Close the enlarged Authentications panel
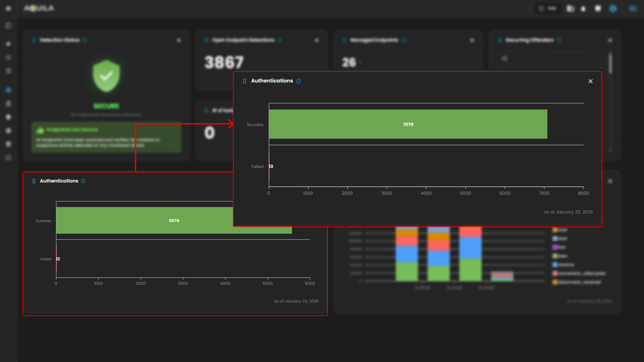Image resolution: width=644 pixels, height=362 pixels. [x=590, y=81]
